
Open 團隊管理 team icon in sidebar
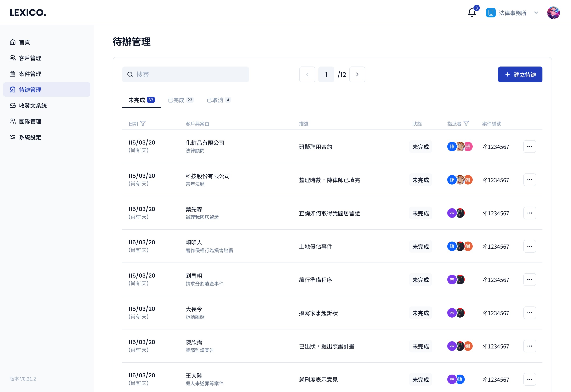click(x=13, y=121)
